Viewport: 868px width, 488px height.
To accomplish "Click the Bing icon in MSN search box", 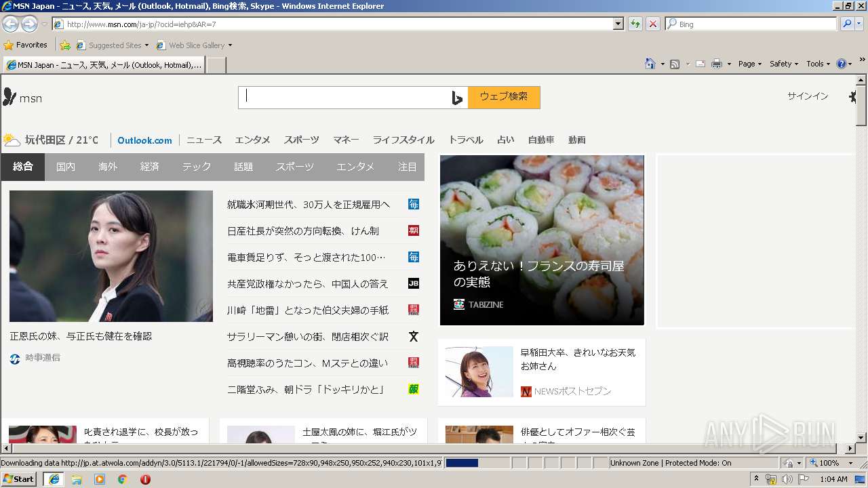I will point(457,98).
